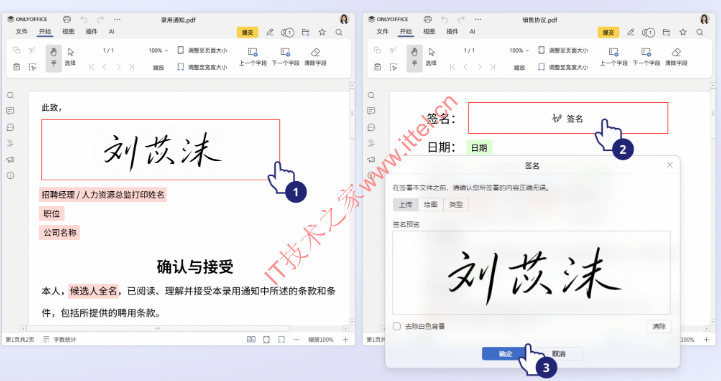
Task: Click the 招聘经理 / 人力资源总监打印姓名 field
Action: click(103, 194)
